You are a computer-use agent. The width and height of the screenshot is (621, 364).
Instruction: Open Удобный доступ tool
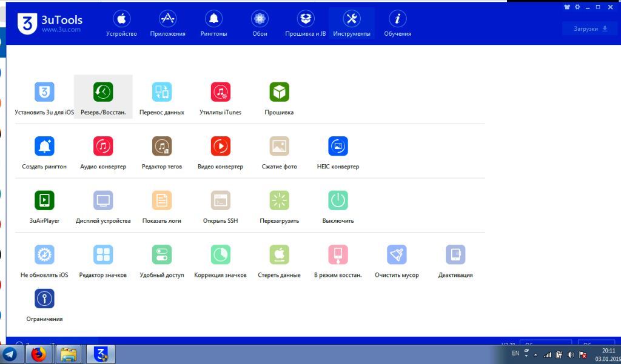click(x=161, y=262)
